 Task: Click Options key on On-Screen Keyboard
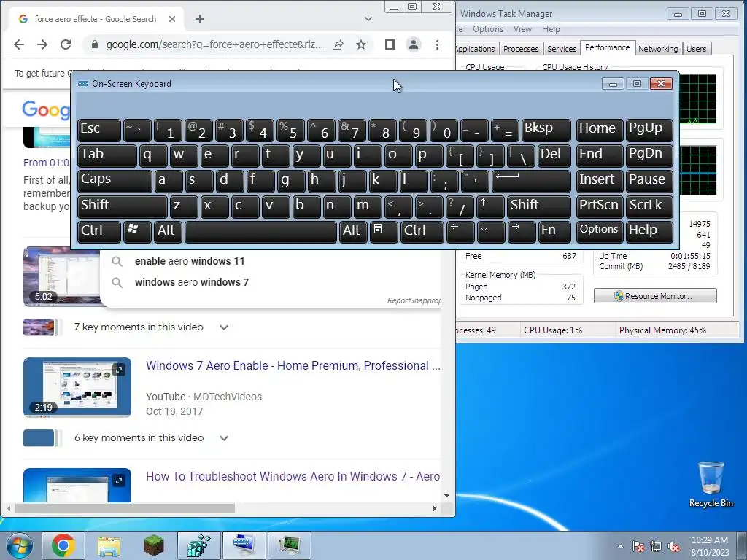600,231
